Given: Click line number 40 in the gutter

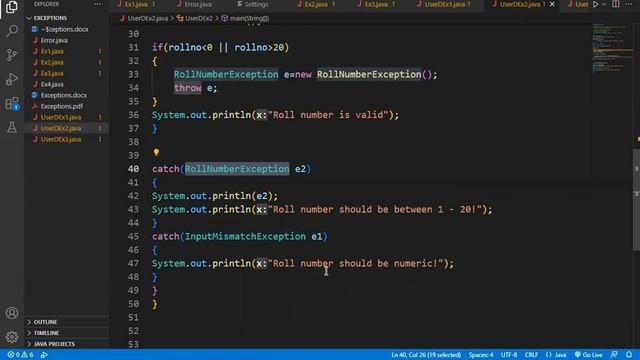Looking at the screenshot, I should click(x=133, y=169).
